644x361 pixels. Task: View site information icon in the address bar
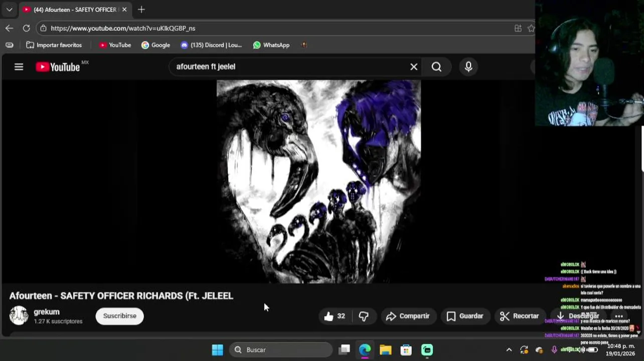pos(43,28)
